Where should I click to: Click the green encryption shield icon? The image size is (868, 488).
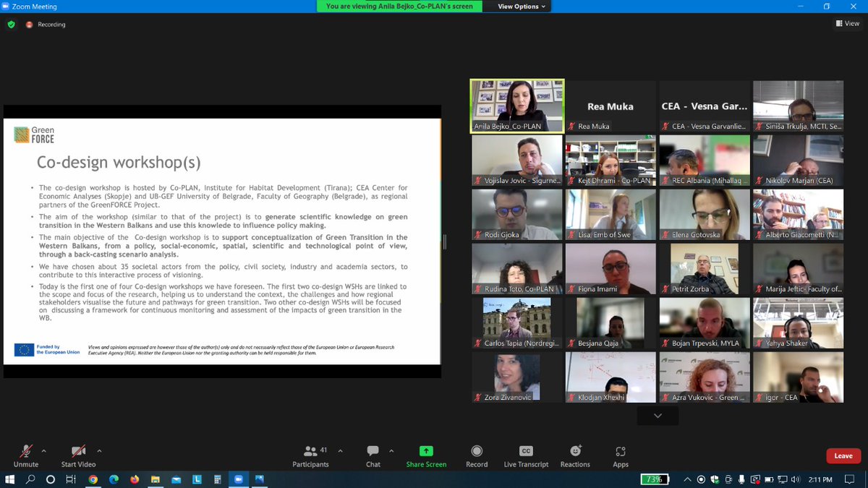coord(11,24)
